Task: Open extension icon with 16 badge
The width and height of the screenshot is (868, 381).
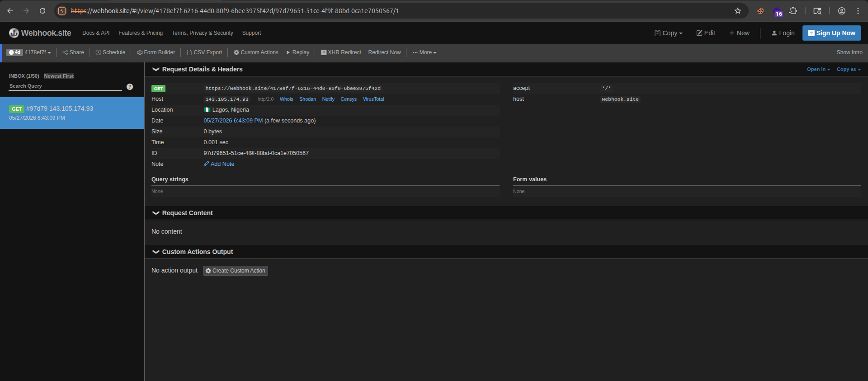Action: (x=777, y=11)
